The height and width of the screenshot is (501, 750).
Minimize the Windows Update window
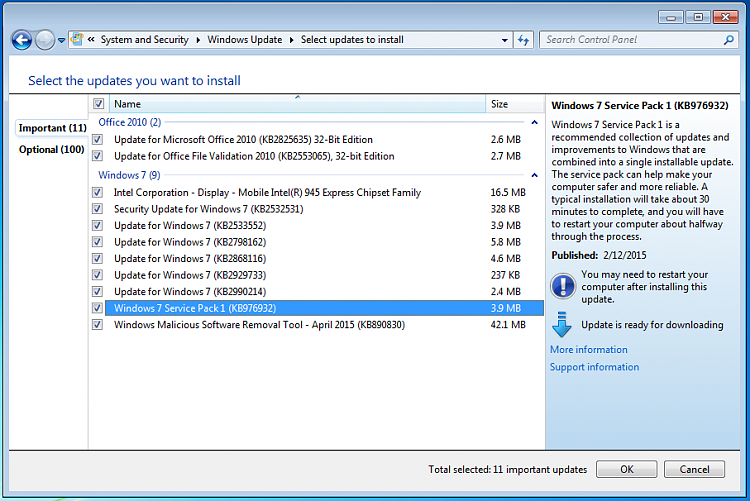[x=671, y=17]
